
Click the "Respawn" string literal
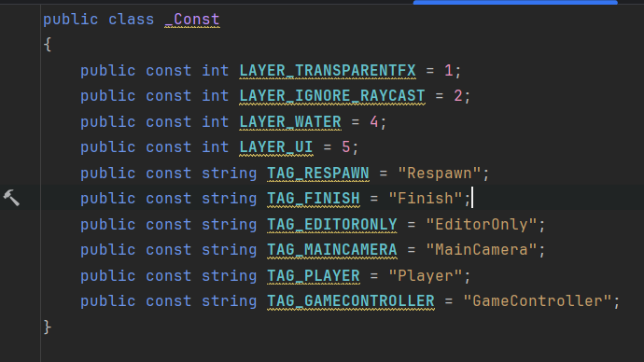[x=440, y=174]
